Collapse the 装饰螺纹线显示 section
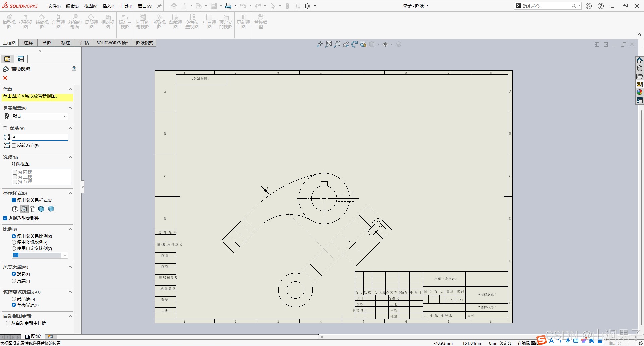 click(x=70, y=292)
